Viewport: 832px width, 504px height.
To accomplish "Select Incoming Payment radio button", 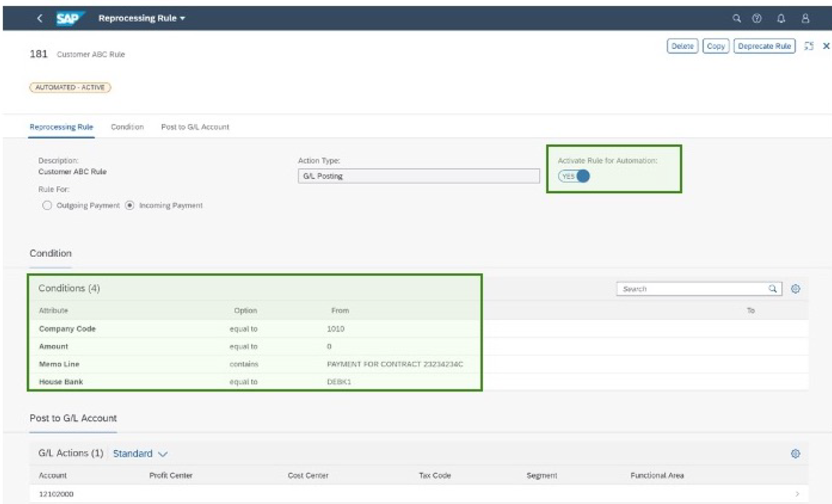I will pyautogui.click(x=129, y=206).
